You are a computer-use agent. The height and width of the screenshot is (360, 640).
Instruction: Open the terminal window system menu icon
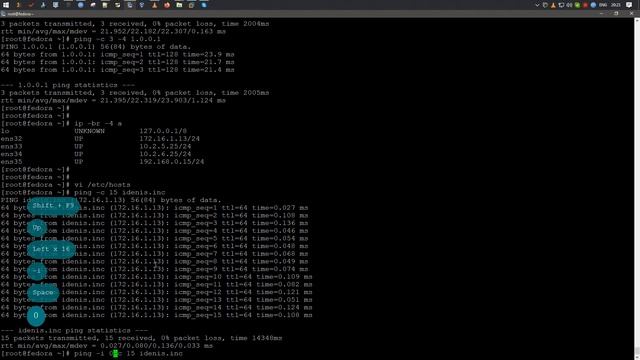click(x=3, y=14)
